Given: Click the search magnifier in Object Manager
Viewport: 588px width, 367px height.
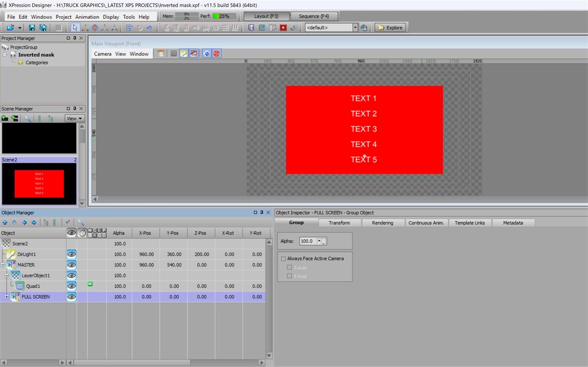Looking at the screenshot, I should coord(81,222).
